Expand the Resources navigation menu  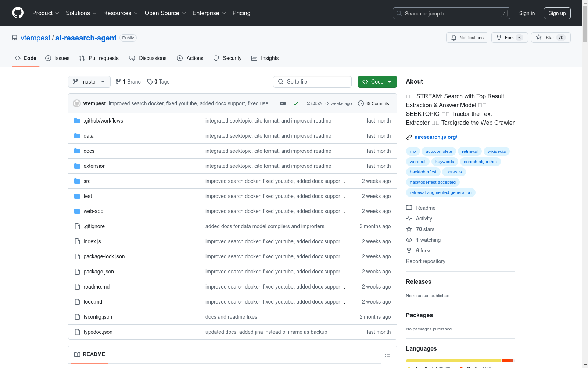[x=121, y=13]
